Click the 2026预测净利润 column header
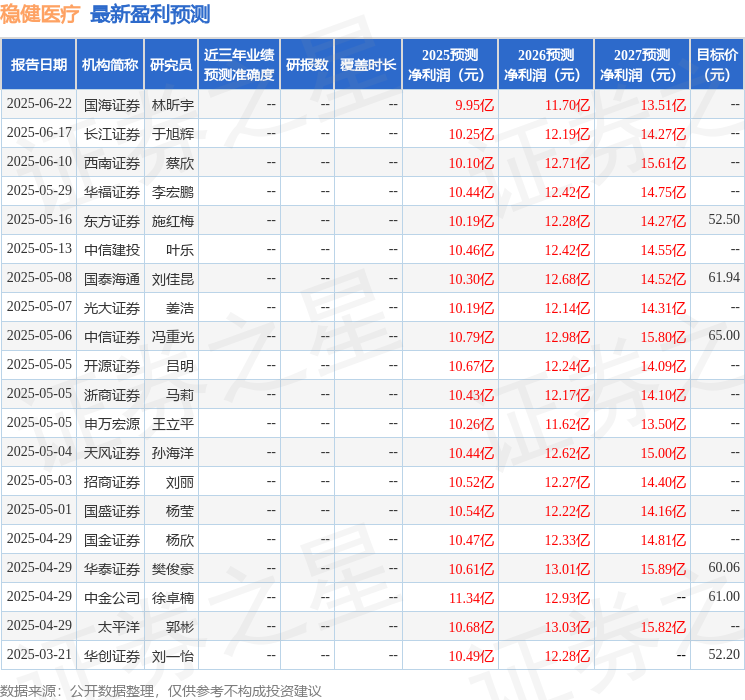 (x=546, y=65)
